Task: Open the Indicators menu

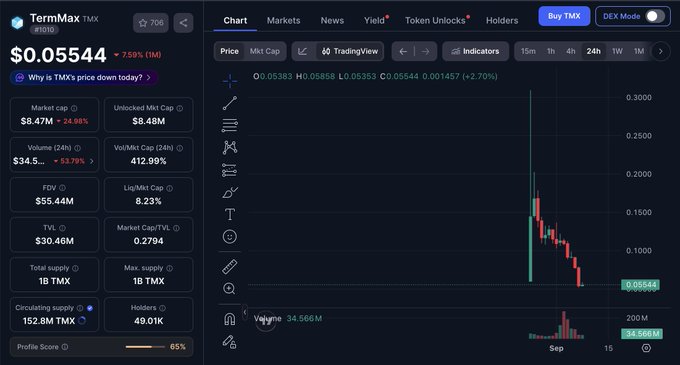Action: [x=475, y=51]
